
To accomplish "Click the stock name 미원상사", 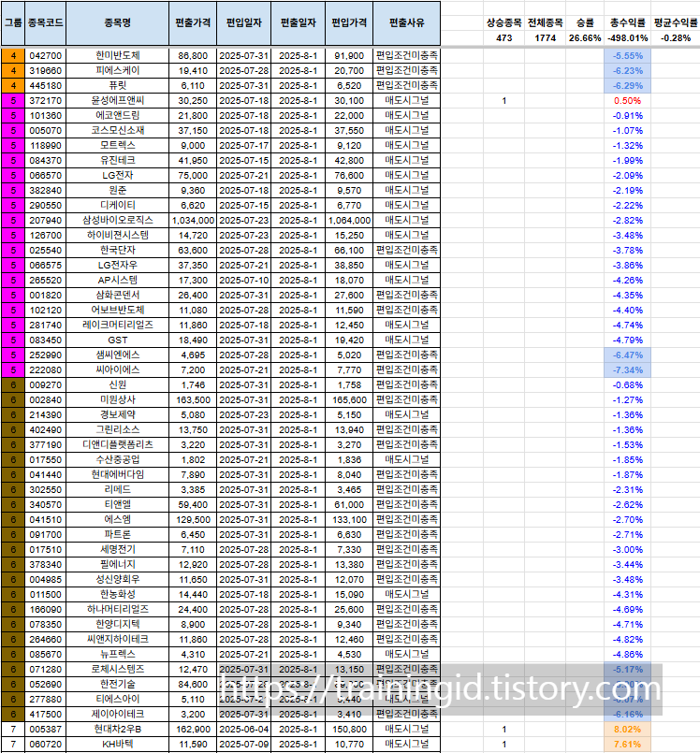I will pyautogui.click(x=117, y=400).
